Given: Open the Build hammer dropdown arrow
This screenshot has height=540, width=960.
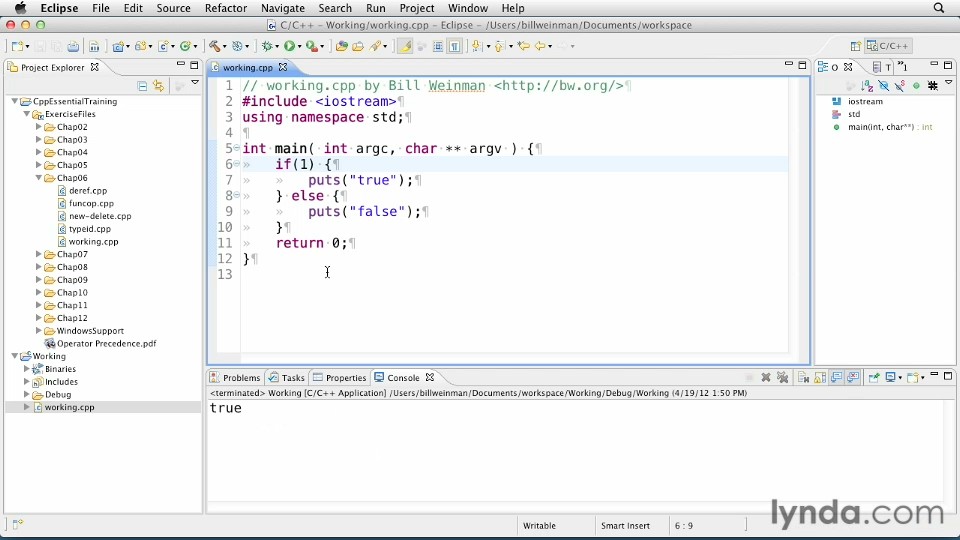Looking at the screenshot, I should coord(224,47).
